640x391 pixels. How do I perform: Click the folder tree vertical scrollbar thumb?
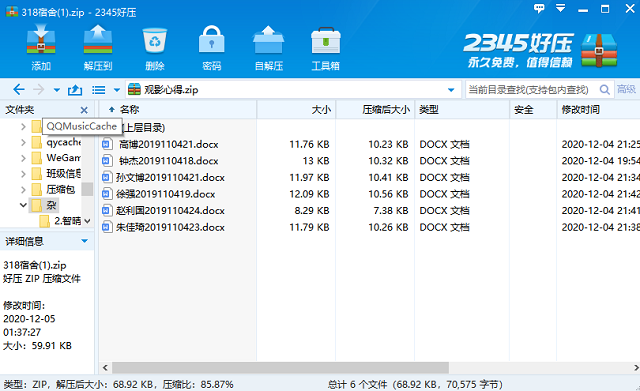pos(87,189)
